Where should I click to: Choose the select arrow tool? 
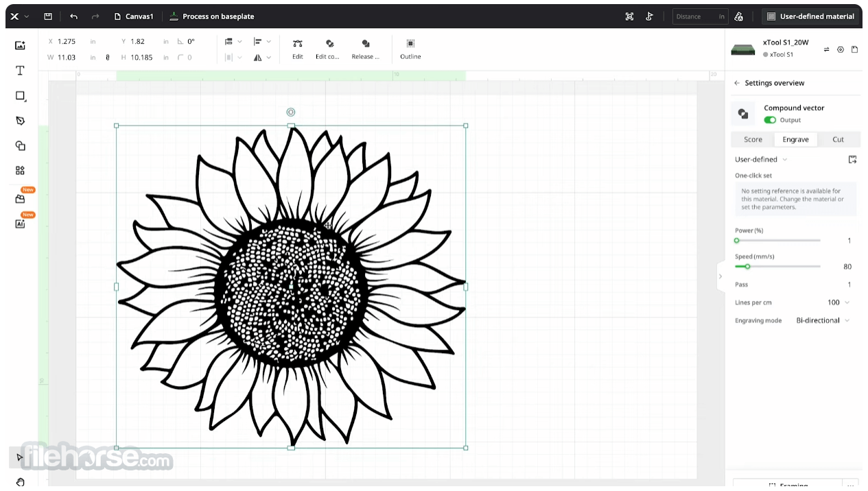point(20,457)
